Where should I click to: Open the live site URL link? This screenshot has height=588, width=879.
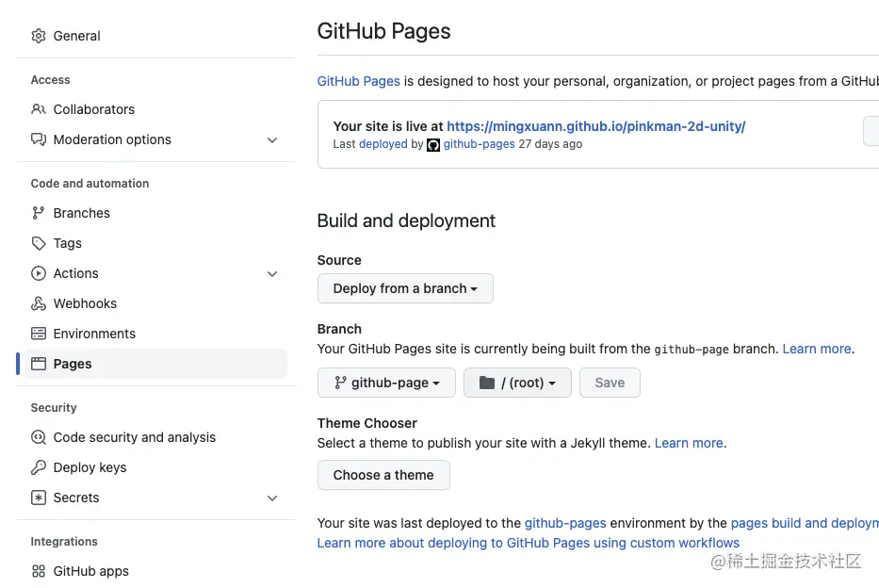595,125
